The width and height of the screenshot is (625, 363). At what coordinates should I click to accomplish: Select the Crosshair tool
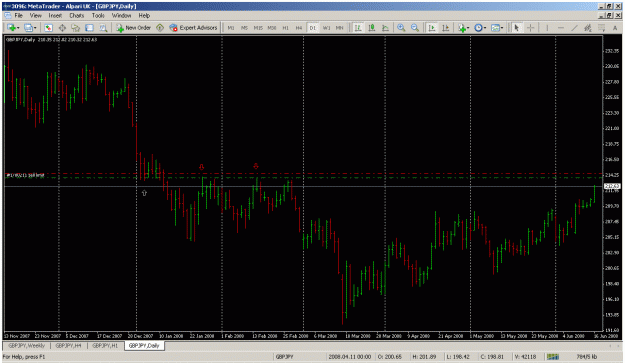[531, 27]
